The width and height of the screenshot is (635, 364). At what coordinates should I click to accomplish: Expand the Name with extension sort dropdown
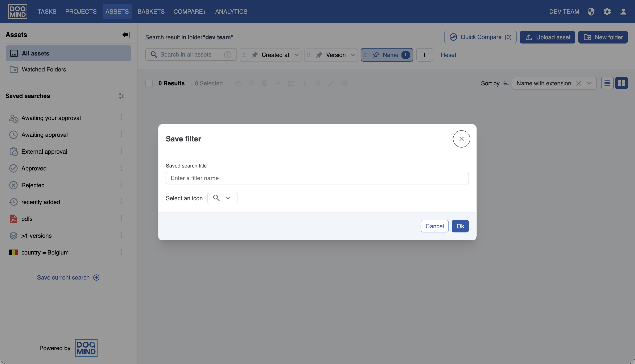(589, 83)
